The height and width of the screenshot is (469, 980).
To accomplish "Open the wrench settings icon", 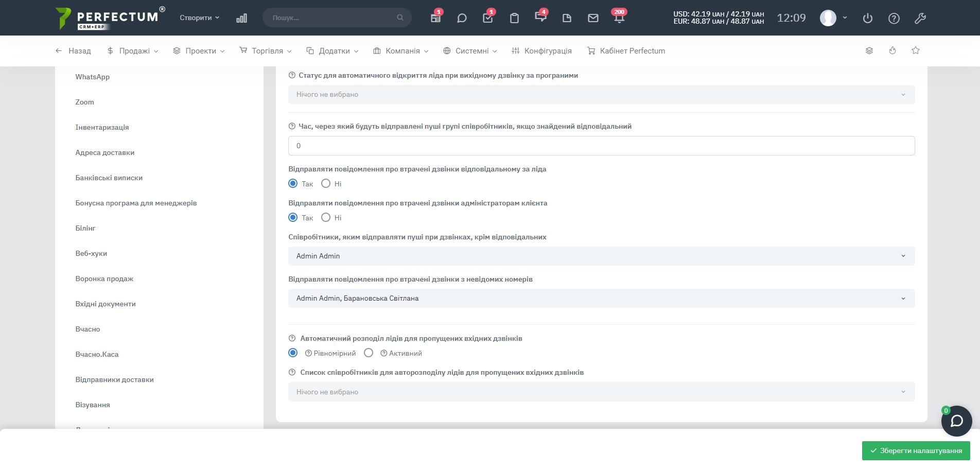I will (920, 18).
